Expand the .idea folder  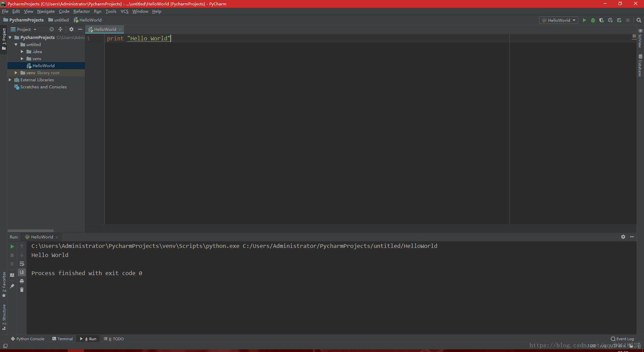(22, 52)
